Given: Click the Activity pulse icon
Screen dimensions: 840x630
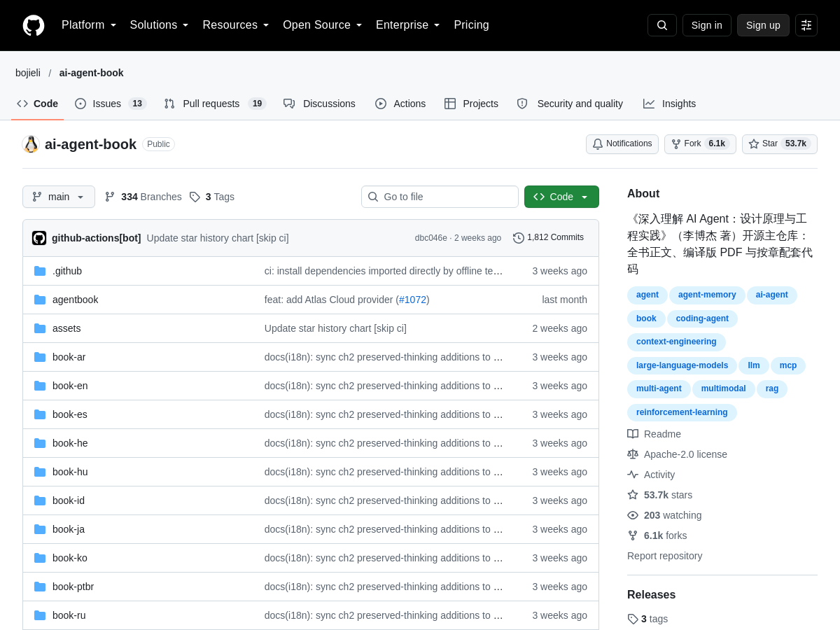Looking at the screenshot, I should coord(633,475).
